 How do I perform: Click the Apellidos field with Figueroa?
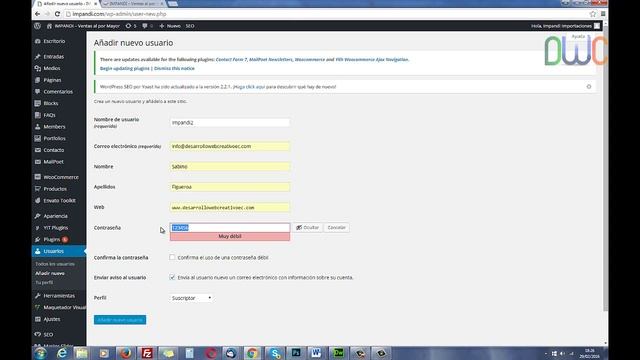click(230, 187)
